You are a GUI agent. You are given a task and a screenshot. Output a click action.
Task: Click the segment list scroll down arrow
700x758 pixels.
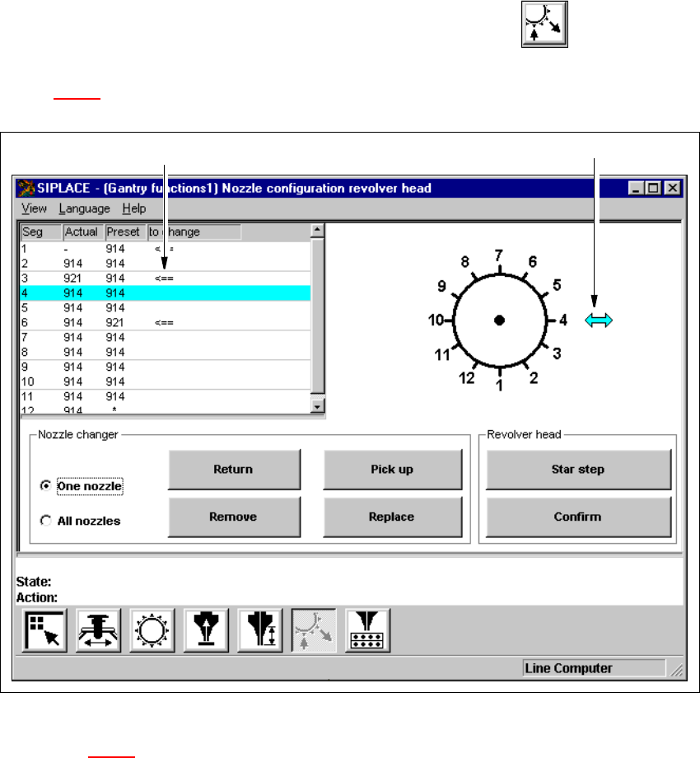tap(317, 406)
